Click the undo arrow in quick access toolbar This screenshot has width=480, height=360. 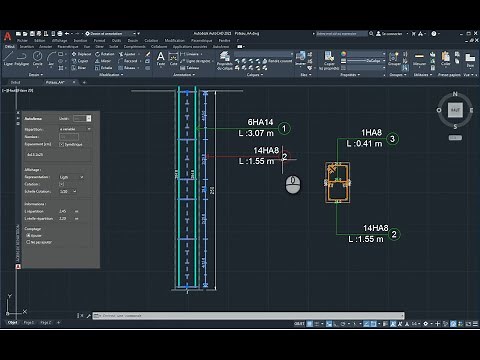coord(67,34)
